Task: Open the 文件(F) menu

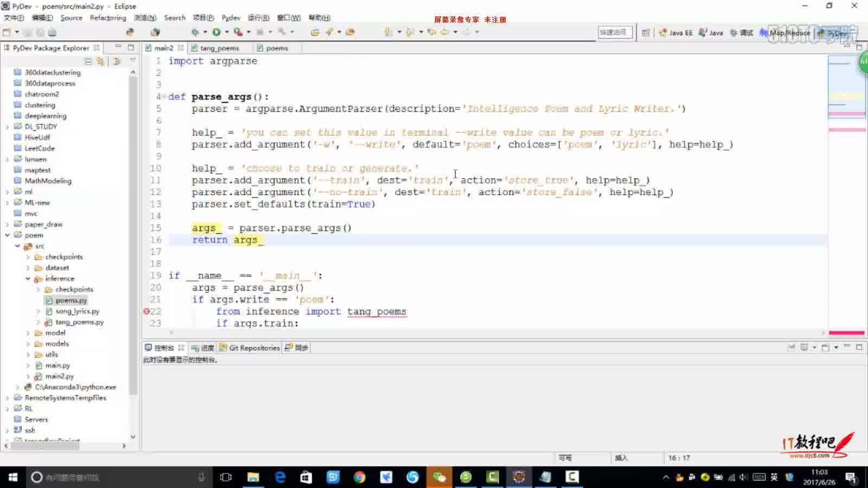Action: point(14,18)
